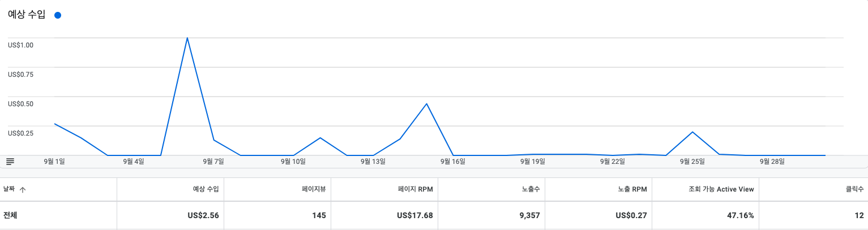Screen dimensions: 868x230
Task: Click the US$2.56 total earnings cell
Action: 203,215
